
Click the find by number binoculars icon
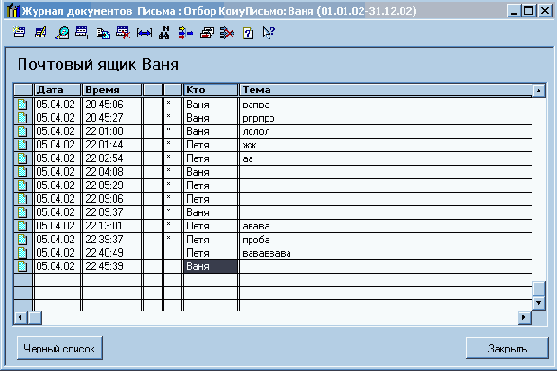[164, 32]
